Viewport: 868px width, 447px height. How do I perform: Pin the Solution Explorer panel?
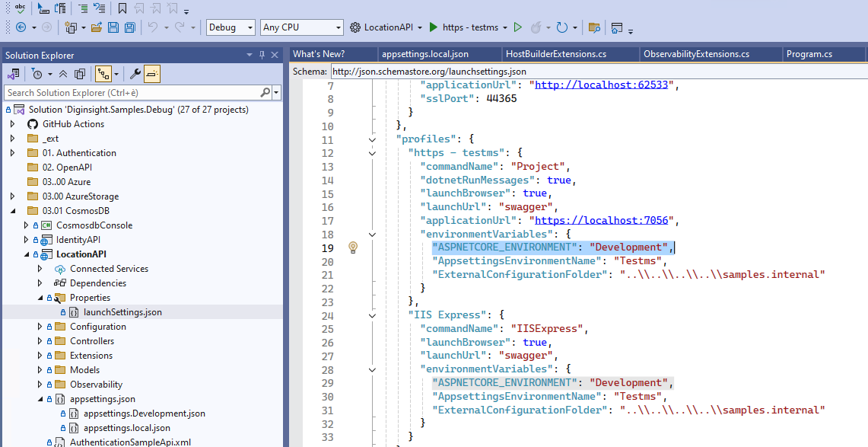[262, 55]
